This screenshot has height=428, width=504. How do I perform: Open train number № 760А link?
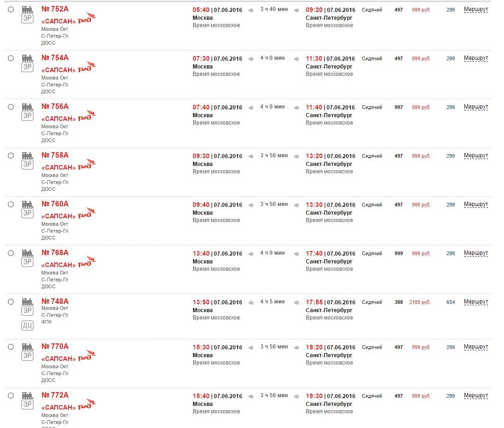pyautogui.click(x=55, y=204)
